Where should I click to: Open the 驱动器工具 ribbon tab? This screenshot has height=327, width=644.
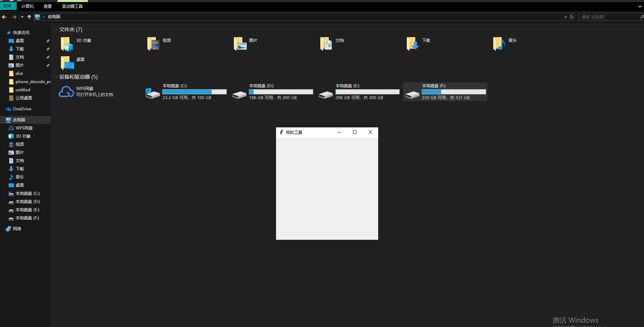[x=73, y=6]
